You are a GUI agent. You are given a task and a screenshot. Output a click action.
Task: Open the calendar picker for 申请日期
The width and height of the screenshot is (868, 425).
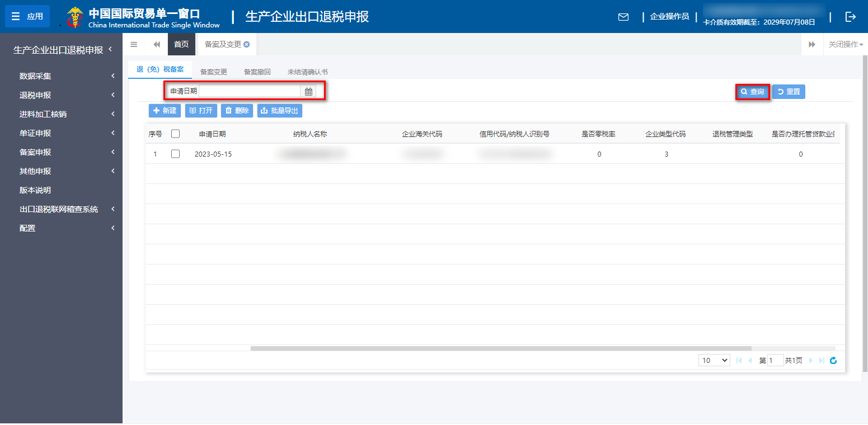click(308, 90)
